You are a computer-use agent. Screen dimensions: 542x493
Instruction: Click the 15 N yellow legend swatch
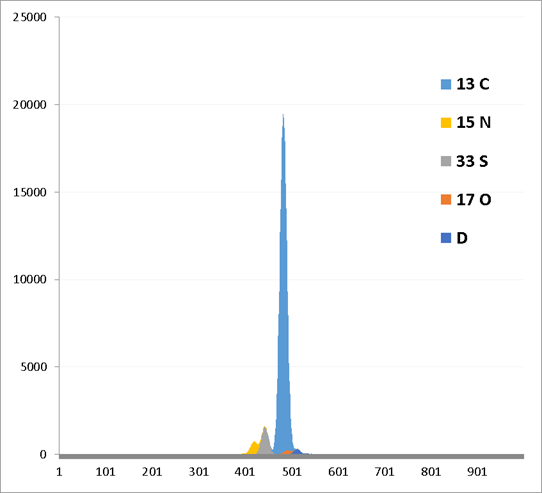446,123
